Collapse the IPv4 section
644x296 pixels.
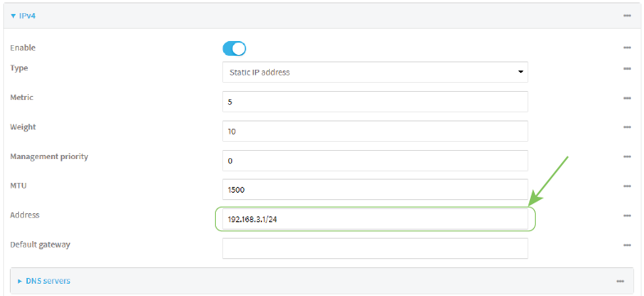25,16
